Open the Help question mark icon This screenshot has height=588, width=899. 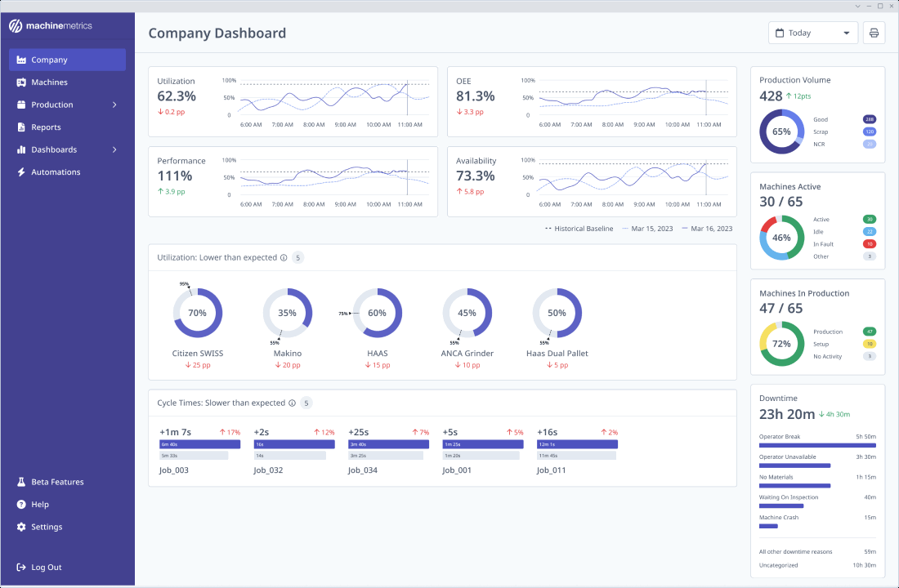pos(21,505)
